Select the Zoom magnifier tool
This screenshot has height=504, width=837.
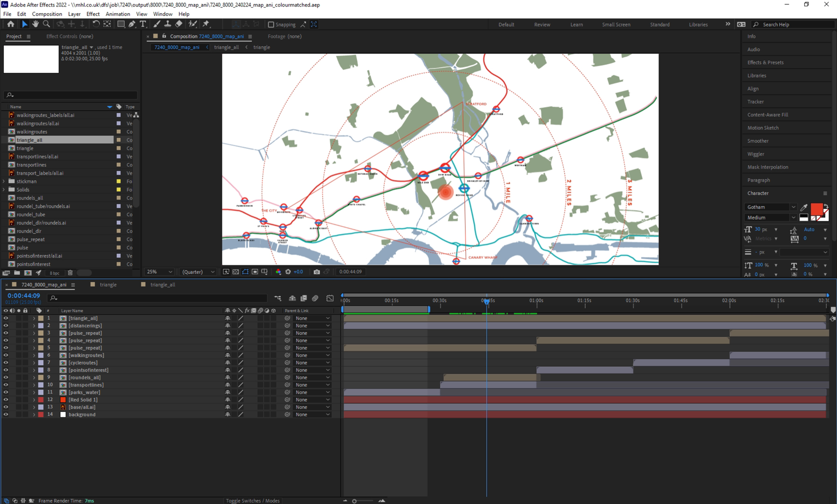tap(46, 24)
